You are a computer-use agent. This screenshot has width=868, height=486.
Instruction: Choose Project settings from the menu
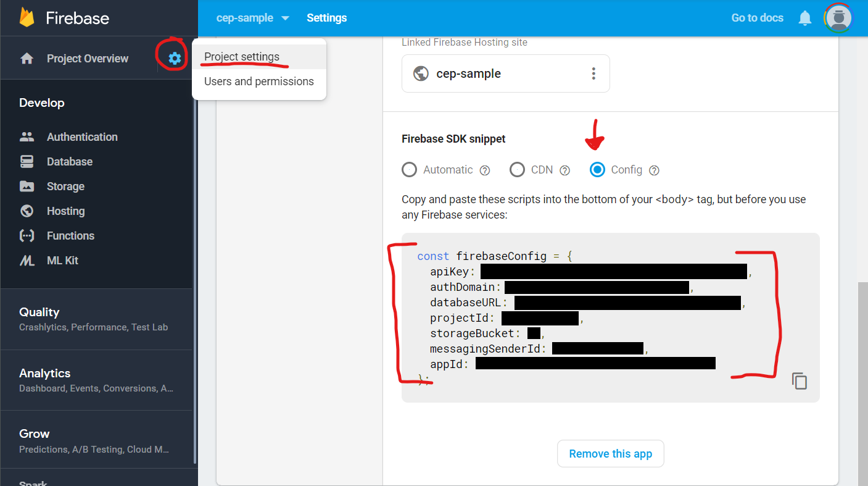pos(259,57)
